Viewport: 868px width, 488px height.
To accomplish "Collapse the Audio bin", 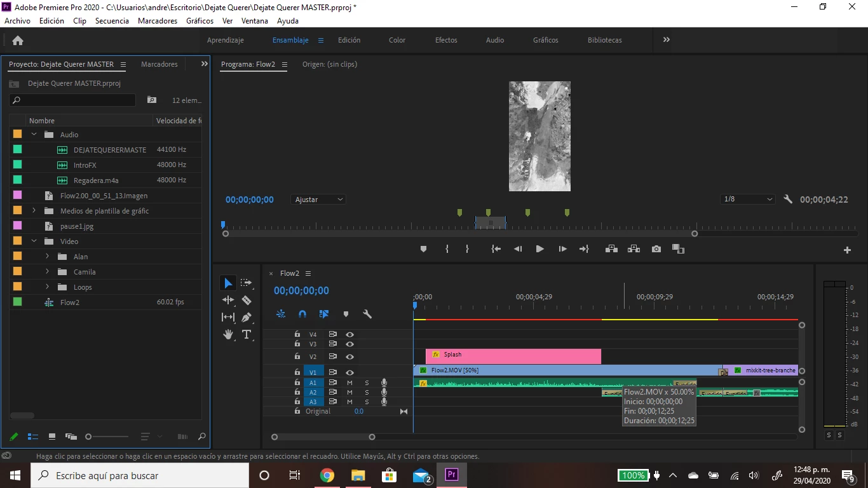I will [x=34, y=134].
